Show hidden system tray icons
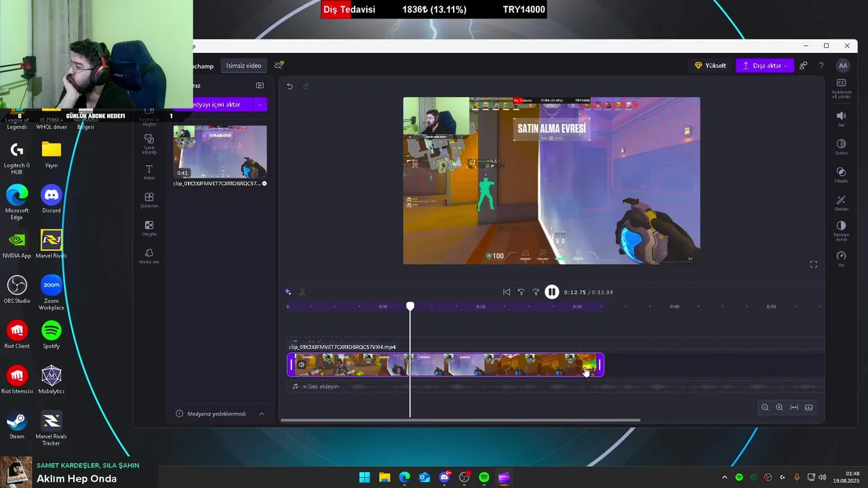This screenshot has width=868, height=488. (x=724, y=477)
